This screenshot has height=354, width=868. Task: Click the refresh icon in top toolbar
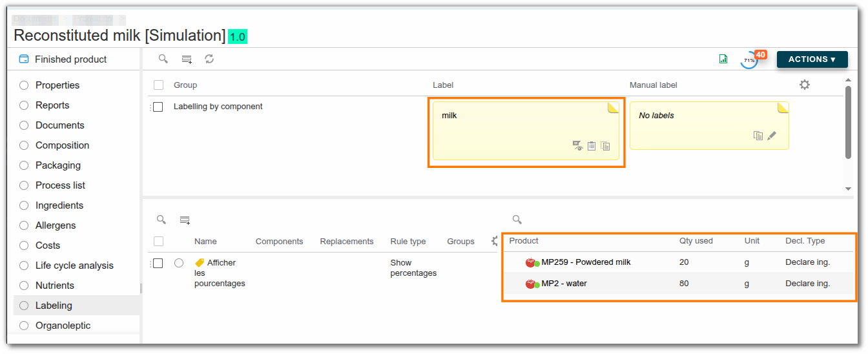click(x=209, y=59)
